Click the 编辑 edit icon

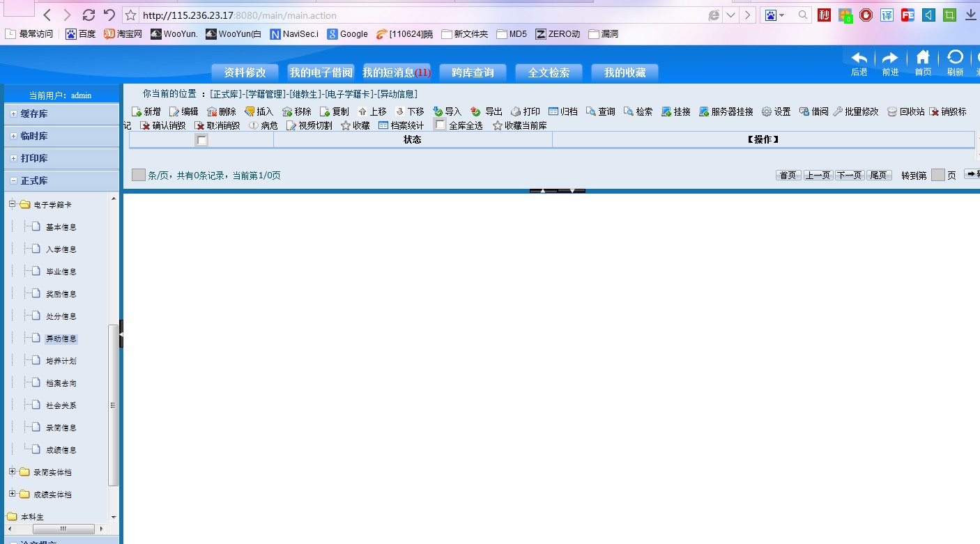tap(174, 111)
